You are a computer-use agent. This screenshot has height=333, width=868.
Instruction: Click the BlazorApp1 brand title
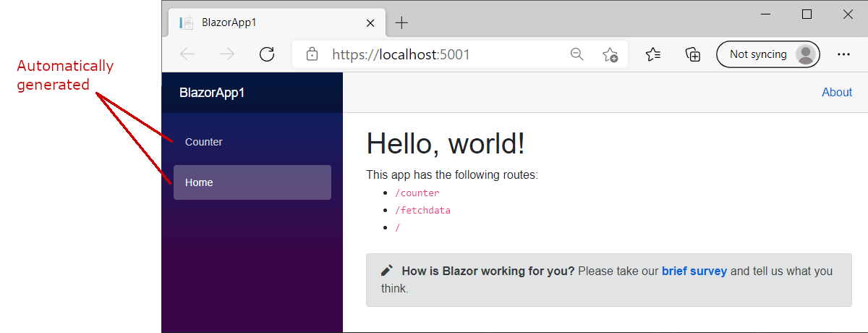[x=212, y=93]
